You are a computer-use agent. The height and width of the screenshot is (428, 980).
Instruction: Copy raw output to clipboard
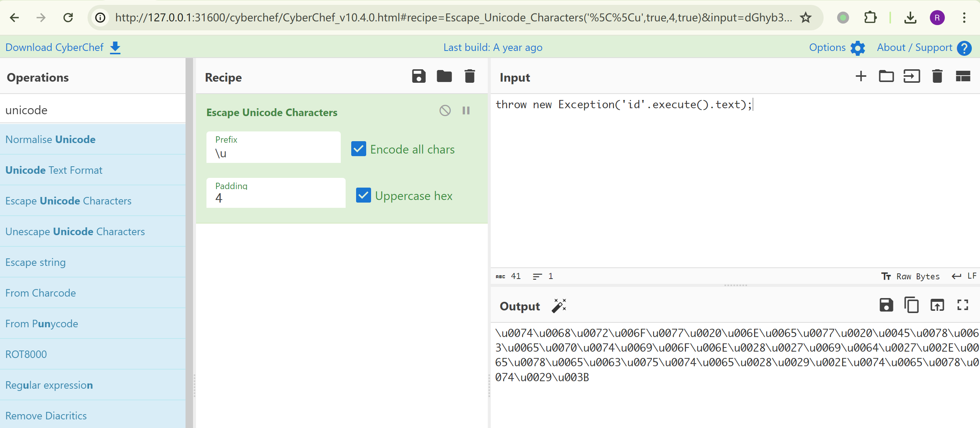click(912, 305)
